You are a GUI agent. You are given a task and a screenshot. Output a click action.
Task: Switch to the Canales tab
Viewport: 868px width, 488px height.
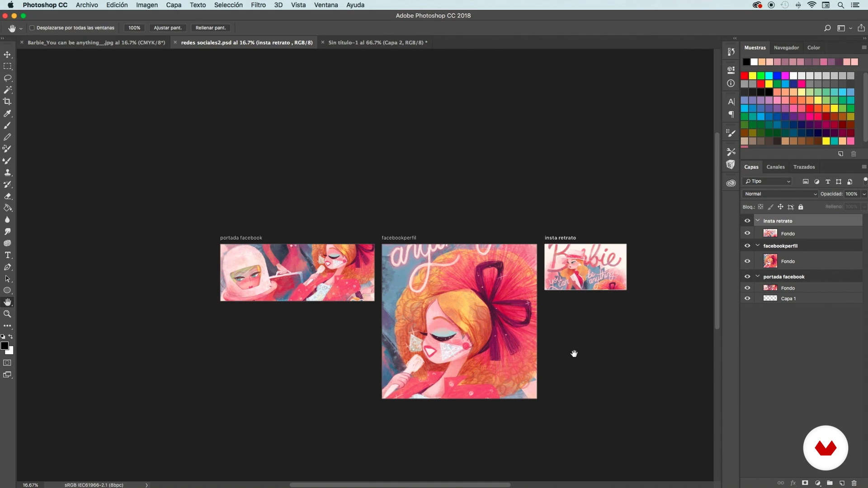click(775, 167)
